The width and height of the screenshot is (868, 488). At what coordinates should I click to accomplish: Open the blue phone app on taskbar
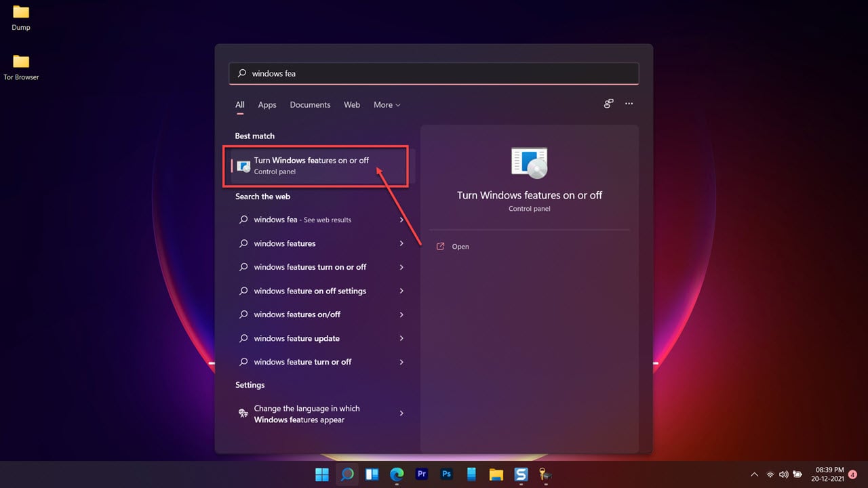click(471, 474)
